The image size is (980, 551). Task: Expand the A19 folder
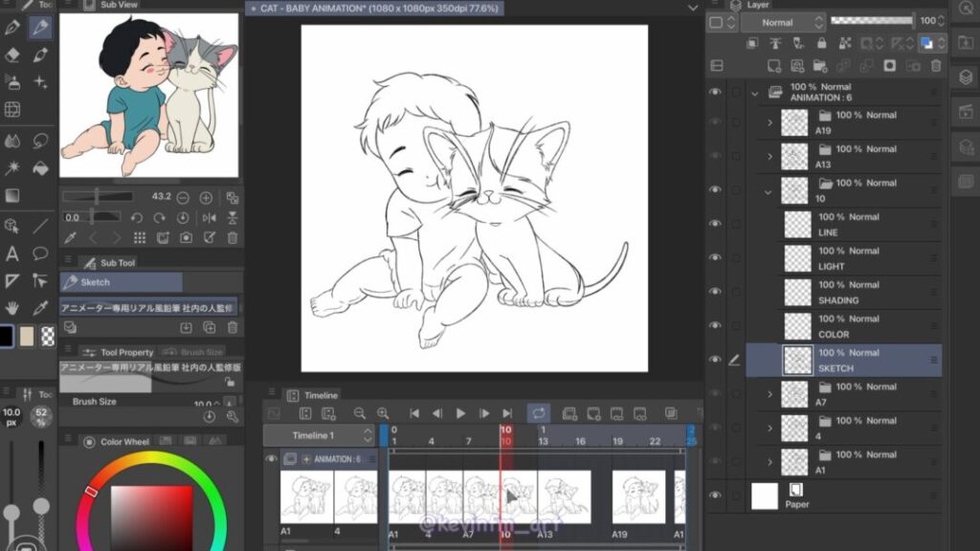point(769,122)
